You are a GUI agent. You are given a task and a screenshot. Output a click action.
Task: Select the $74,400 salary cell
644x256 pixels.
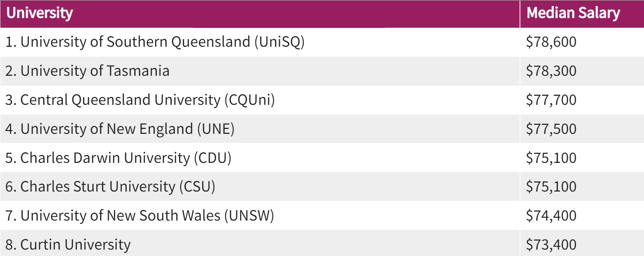(x=551, y=216)
